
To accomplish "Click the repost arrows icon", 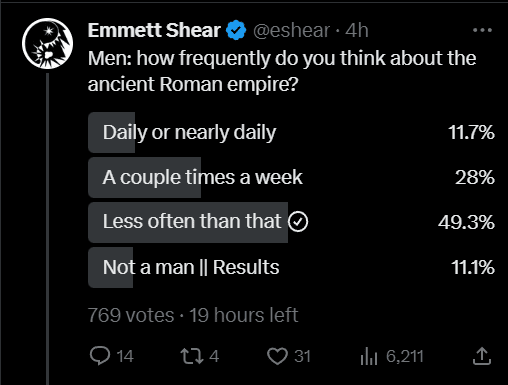I will tap(192, 356).
